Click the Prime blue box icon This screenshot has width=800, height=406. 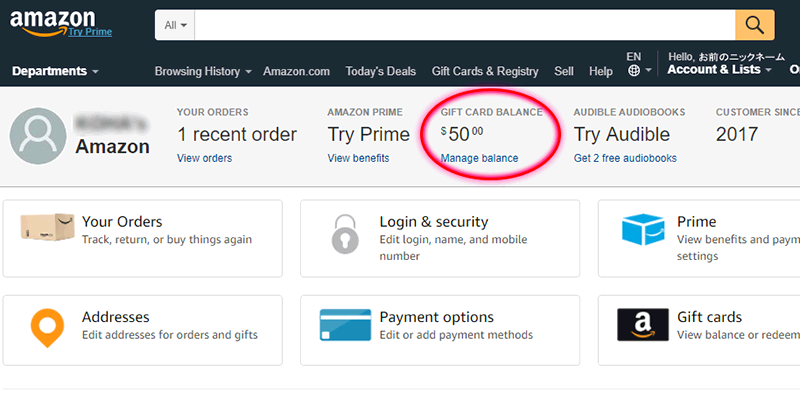pyautogui.click(x=643, y=231)
